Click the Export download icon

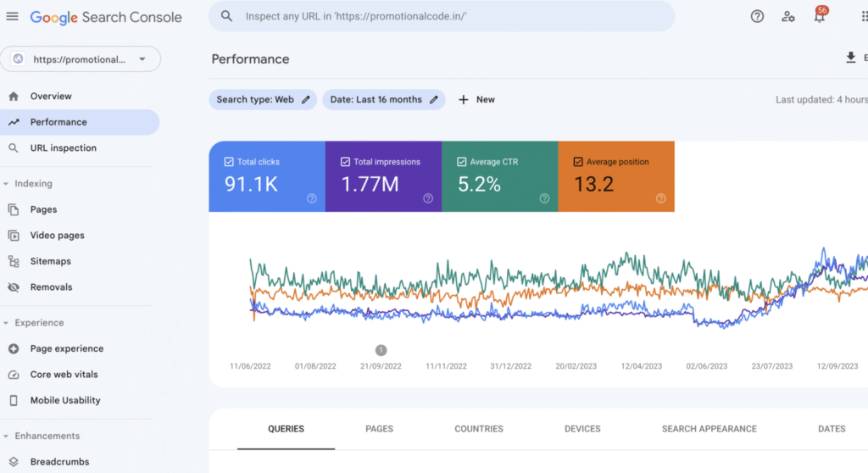tap(850, 58)
